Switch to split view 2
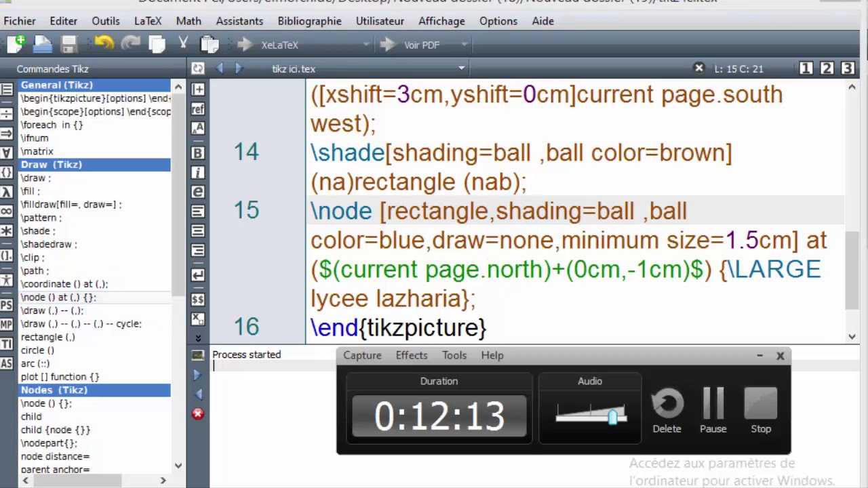 pos(827,68)
